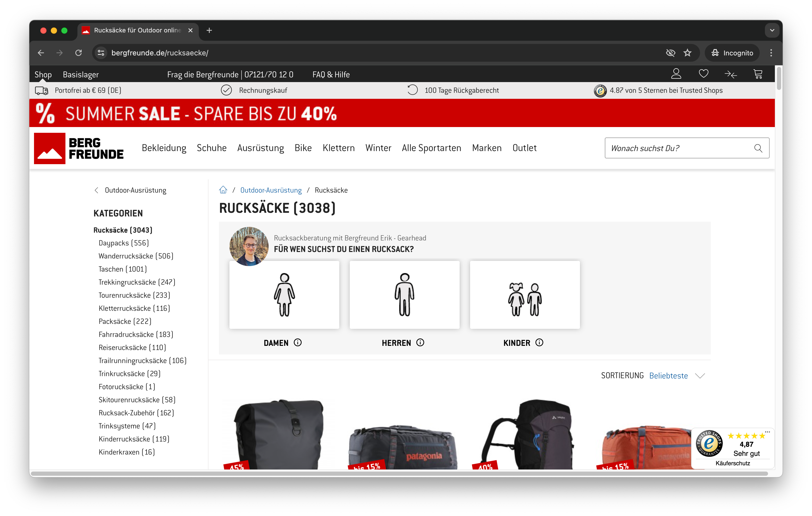812x516 pixels.
Task: Reload the page
Action: [78, 53]
